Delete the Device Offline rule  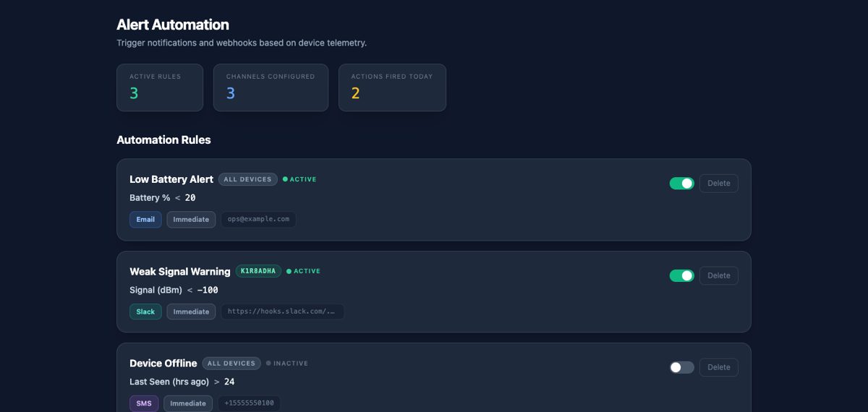click(719, 367)
